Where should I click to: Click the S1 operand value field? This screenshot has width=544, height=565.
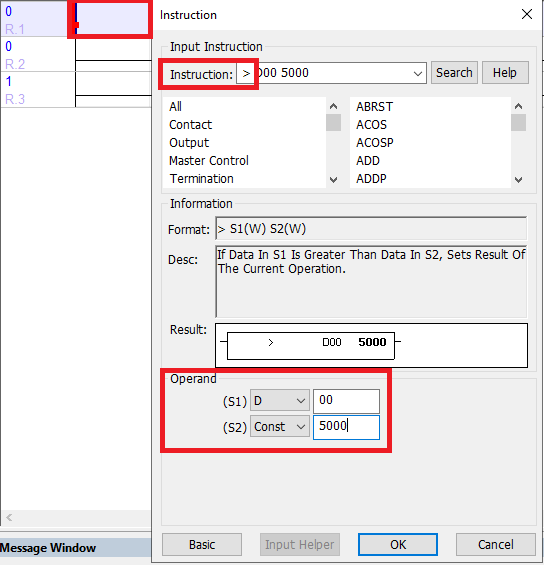pos(346,401)
